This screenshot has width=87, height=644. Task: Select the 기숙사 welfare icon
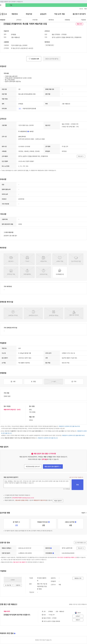click(x=27, y=259)
